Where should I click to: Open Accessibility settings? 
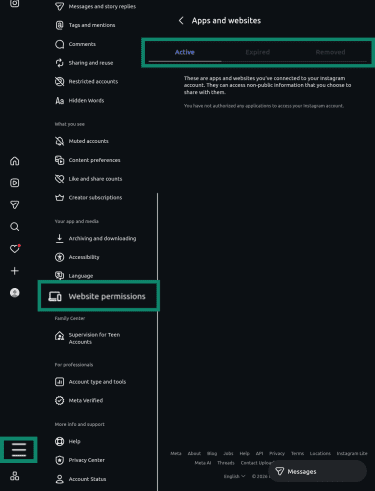pos(77,257)
